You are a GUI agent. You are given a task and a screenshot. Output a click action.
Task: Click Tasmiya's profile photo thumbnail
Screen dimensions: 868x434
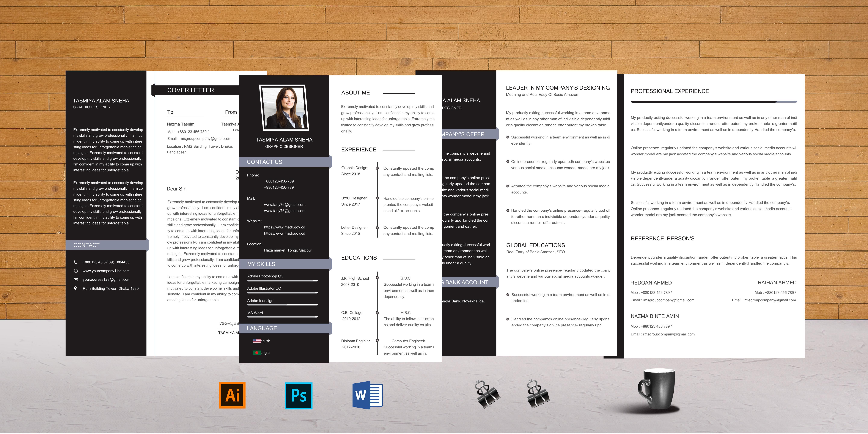[x=284, y=108]
